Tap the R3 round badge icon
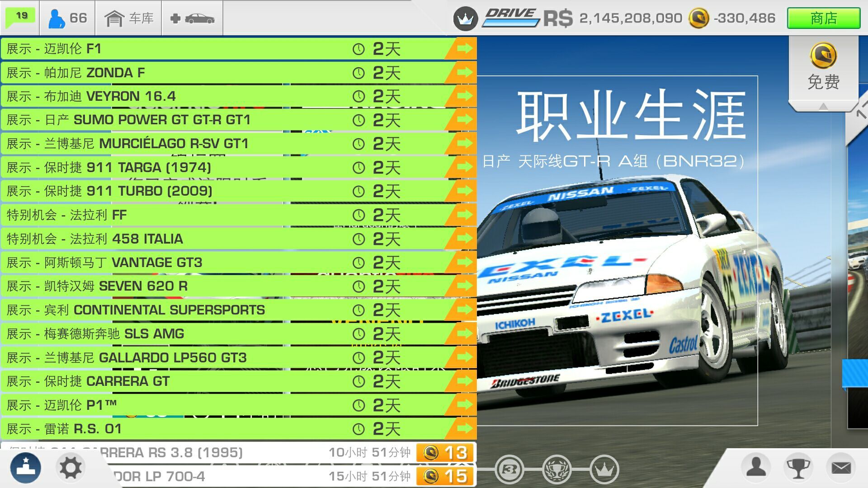 click(x=509, y=469)
